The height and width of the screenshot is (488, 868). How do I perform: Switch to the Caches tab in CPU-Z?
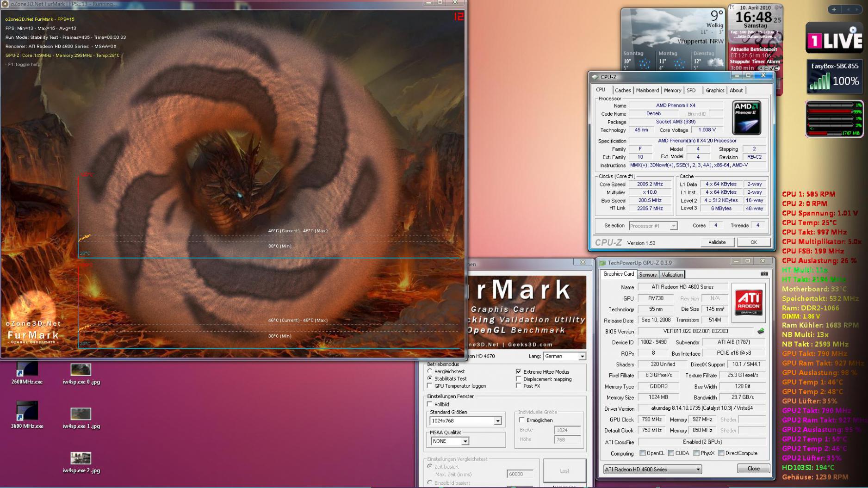tap(622, 90)
